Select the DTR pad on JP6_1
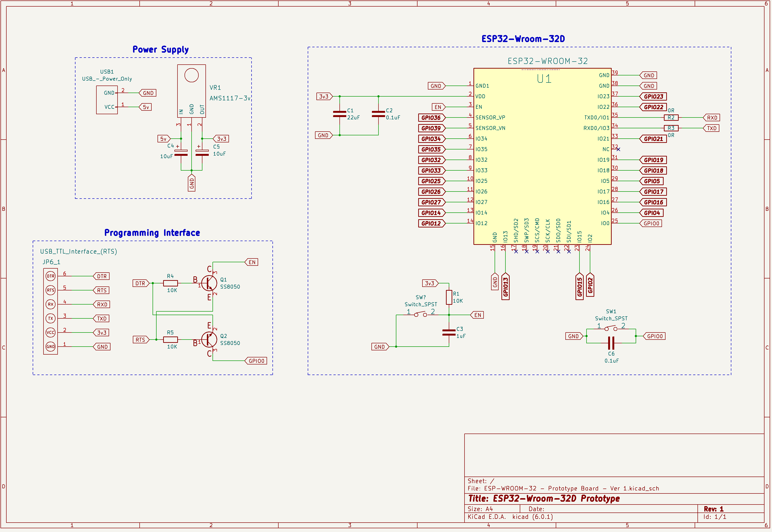This screenshot has height=532, width=772. click(x=50, y=276)
